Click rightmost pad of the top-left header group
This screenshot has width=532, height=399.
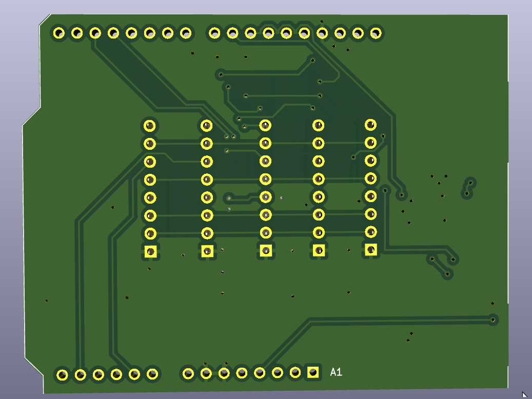pyautogui.click(x=186, y=33)
